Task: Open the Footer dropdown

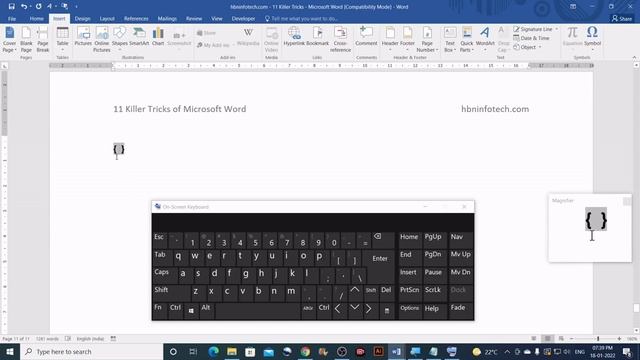Action: click(x=407, y=39)
